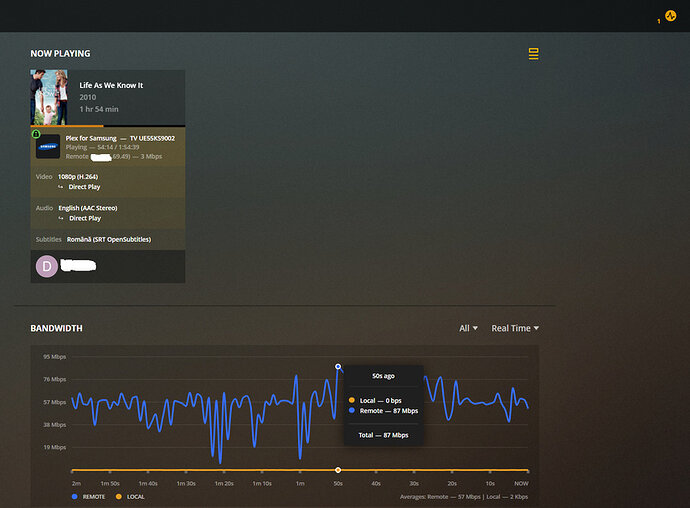
Task: Click the 1m 30s time axis label
Action: point(186,483)
